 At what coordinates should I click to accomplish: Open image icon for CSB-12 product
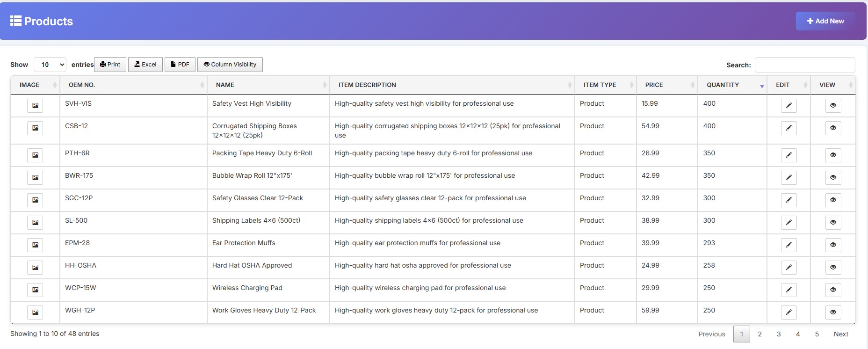[x=35, y=128]
